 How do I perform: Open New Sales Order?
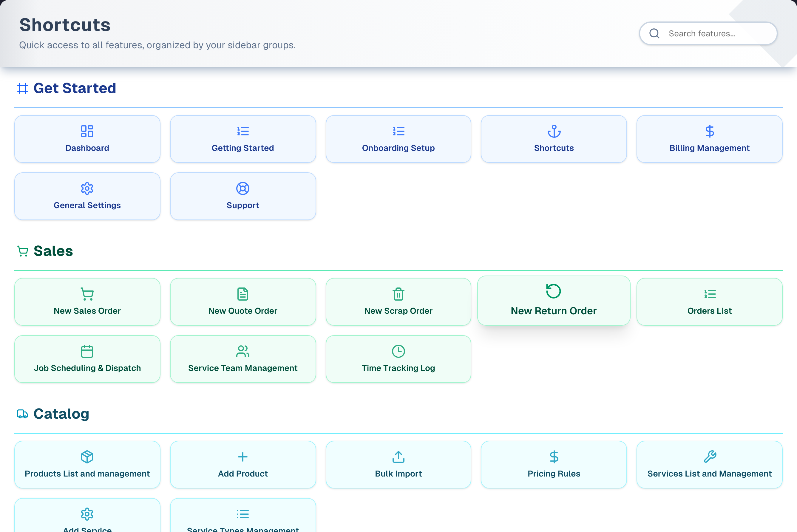coord(87,301)
